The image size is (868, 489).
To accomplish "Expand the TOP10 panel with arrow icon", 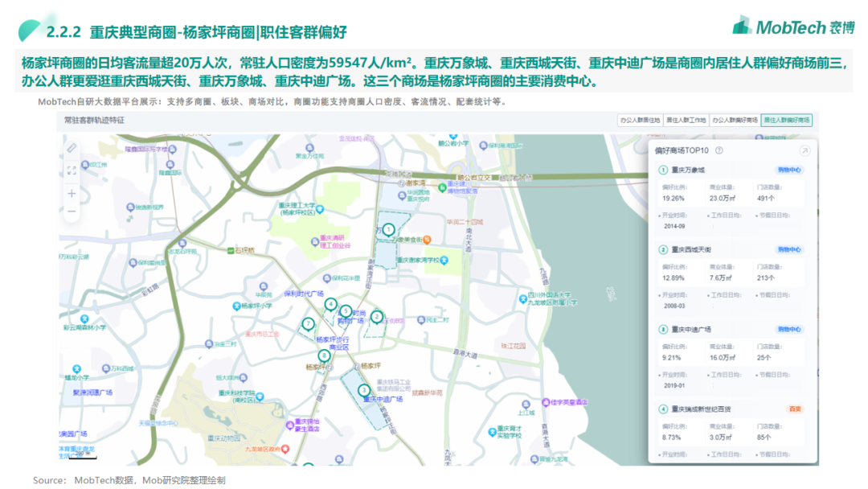I will pyautogui.click(x=805, y=150).
